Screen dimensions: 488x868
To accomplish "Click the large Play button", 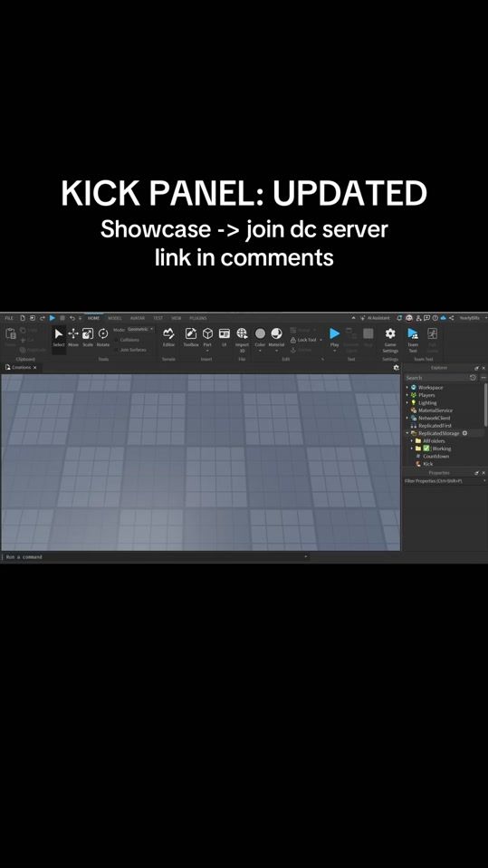I will (x=334, y=333).
